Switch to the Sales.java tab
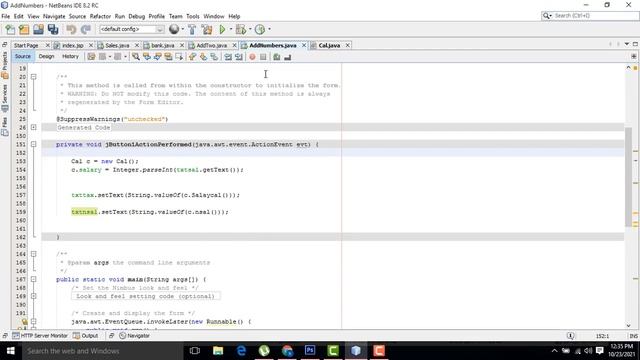 click(117, 45)
